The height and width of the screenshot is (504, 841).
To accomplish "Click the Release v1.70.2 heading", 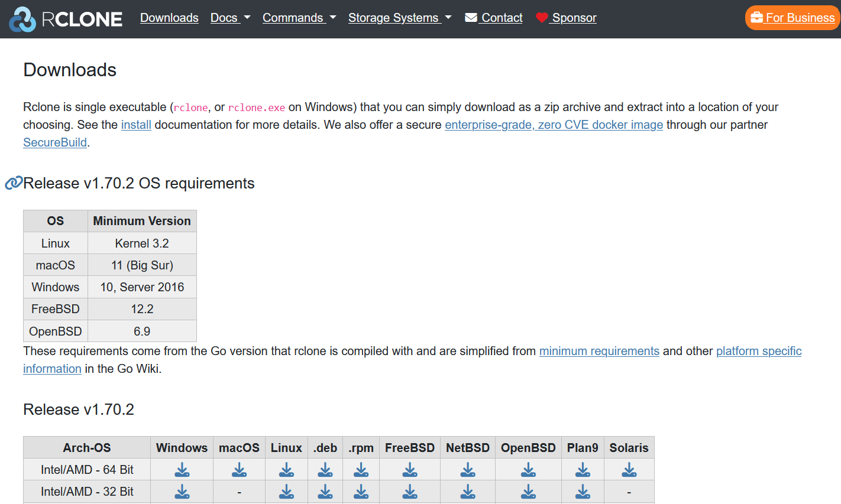I will pos(79,409).
